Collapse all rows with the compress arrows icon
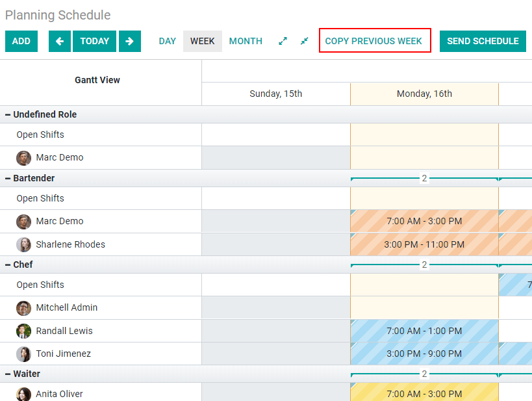The image size is (532, 401). 304,41
